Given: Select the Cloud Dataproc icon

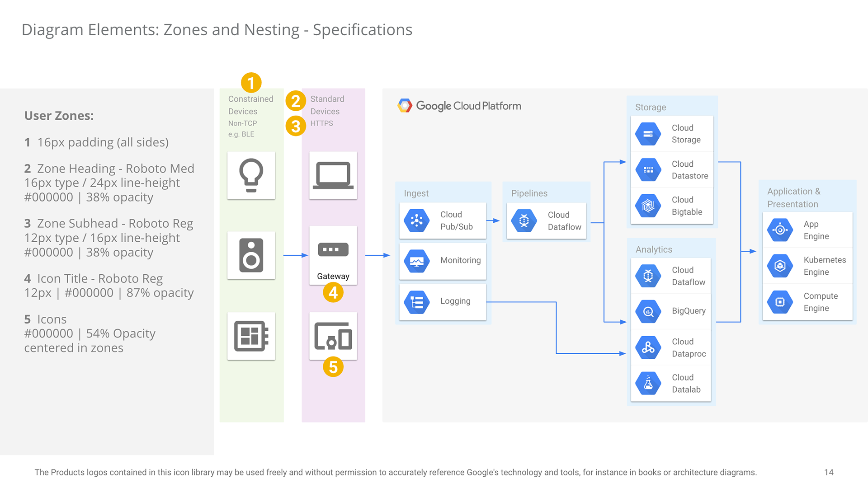Looking at the screenshot, I should (648, 347).
